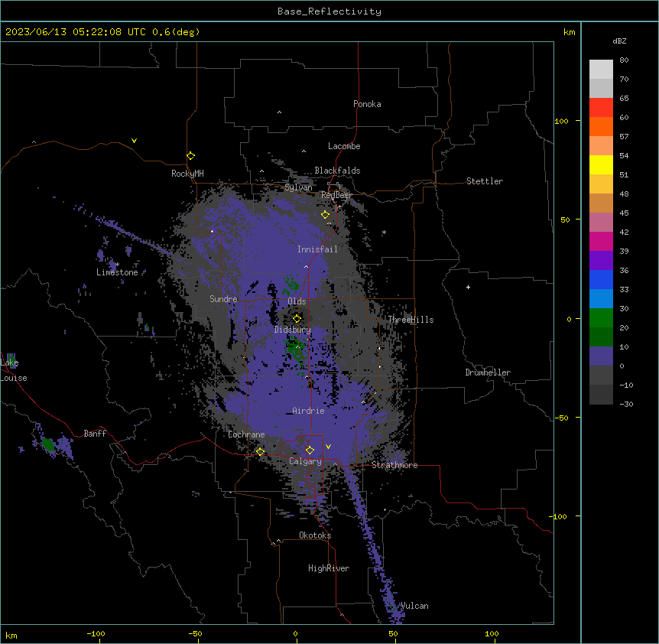Select the Blackfalds label
The width and height of the screenshot is (659, 644).
[x=337, y=171]
